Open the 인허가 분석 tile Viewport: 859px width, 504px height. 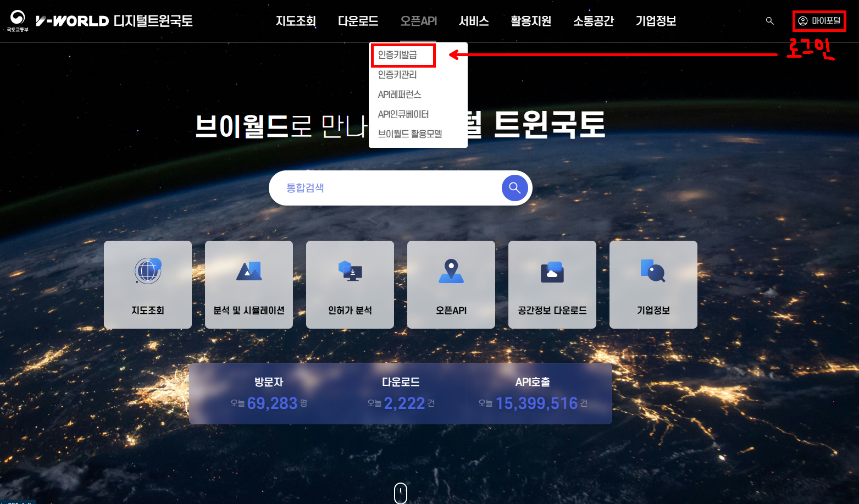click(350, 285)
